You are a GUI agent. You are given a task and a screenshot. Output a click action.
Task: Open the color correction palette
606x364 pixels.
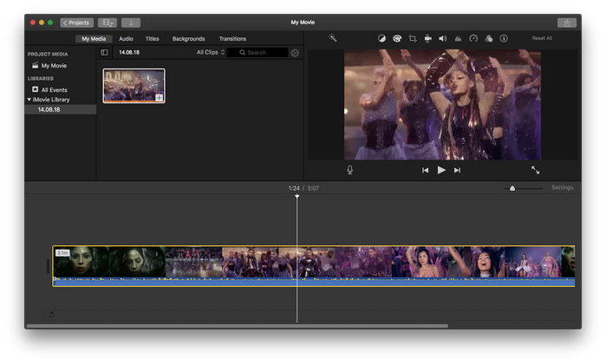pyautogui.click(x=397, y=38)
